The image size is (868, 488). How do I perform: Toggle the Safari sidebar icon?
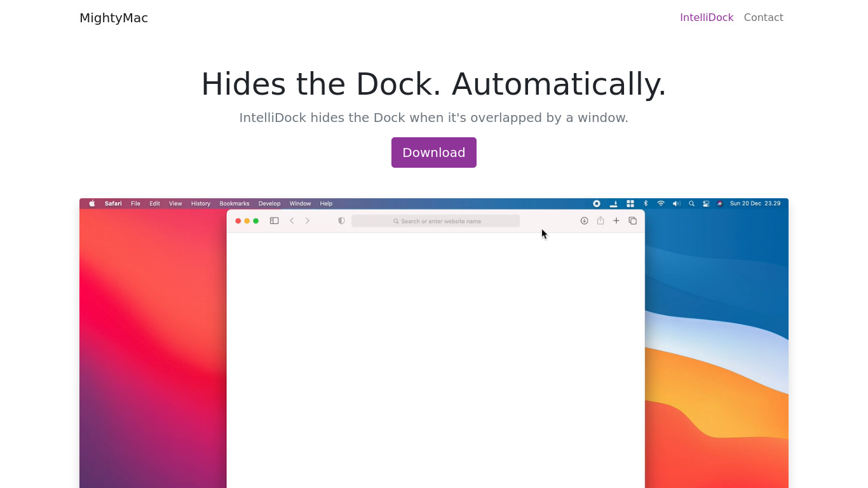coord(275,220)
